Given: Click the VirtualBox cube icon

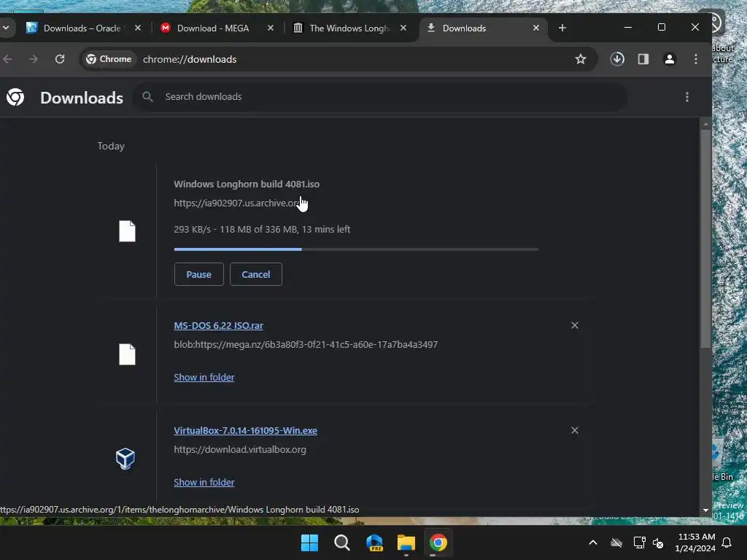Looking at the screenshot, I should click(x=125, y=459).
